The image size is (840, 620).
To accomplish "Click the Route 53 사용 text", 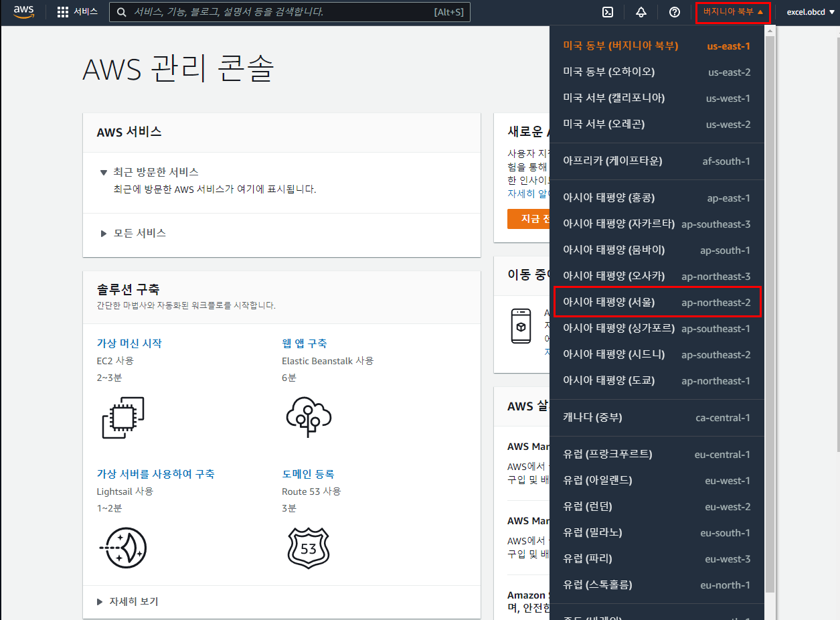I will click(311, 491).
